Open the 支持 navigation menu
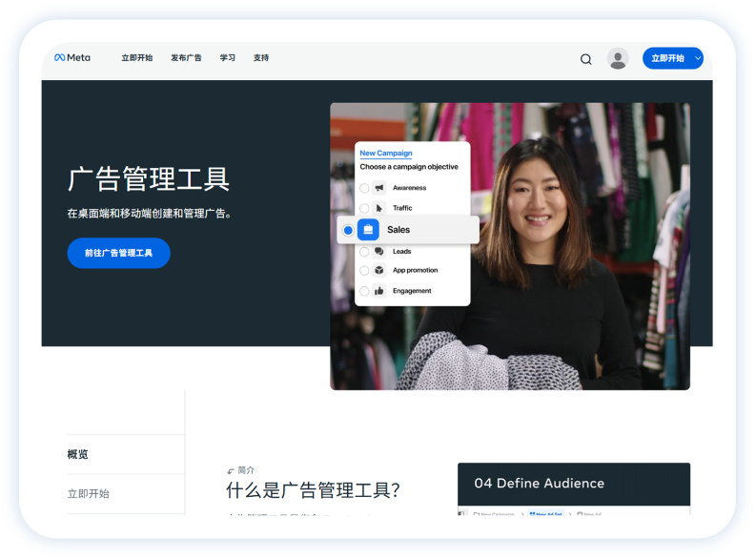The image size is (756, 559). (261, 58)
